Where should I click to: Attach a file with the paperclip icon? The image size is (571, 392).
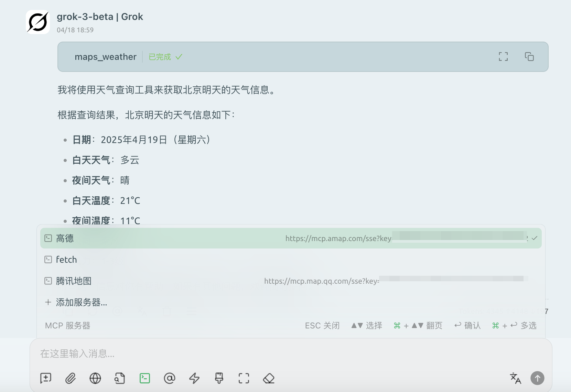pos(71,378)
